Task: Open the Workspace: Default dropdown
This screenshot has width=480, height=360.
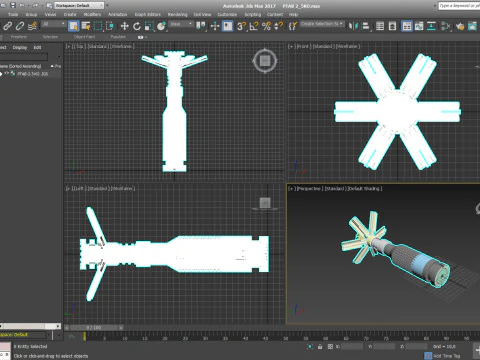Action: [79, 5]
